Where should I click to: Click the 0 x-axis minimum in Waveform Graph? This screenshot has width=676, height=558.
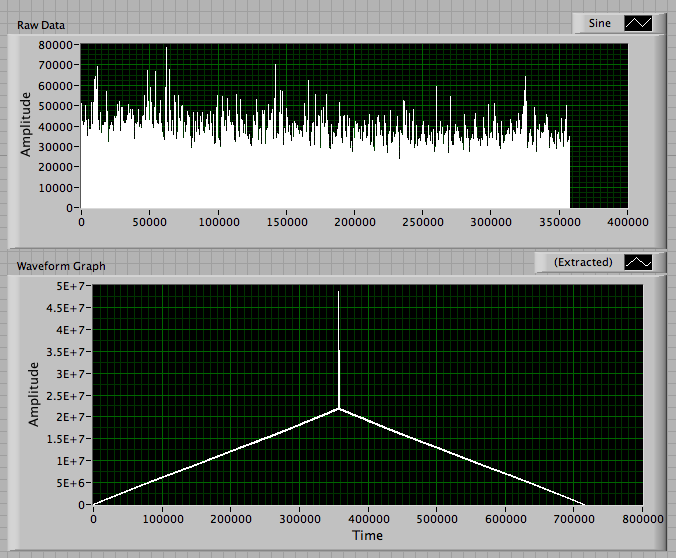pyautogui.click(x=94, y=519)
